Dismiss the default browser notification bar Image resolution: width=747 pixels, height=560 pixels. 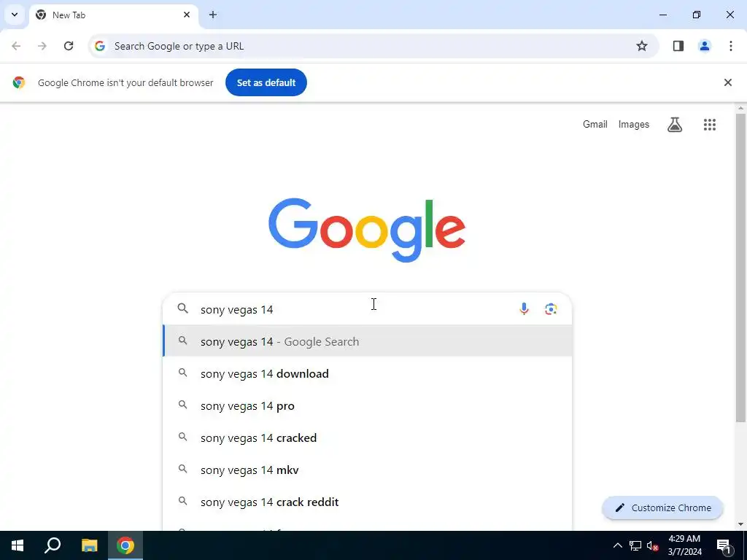point(727,82)
